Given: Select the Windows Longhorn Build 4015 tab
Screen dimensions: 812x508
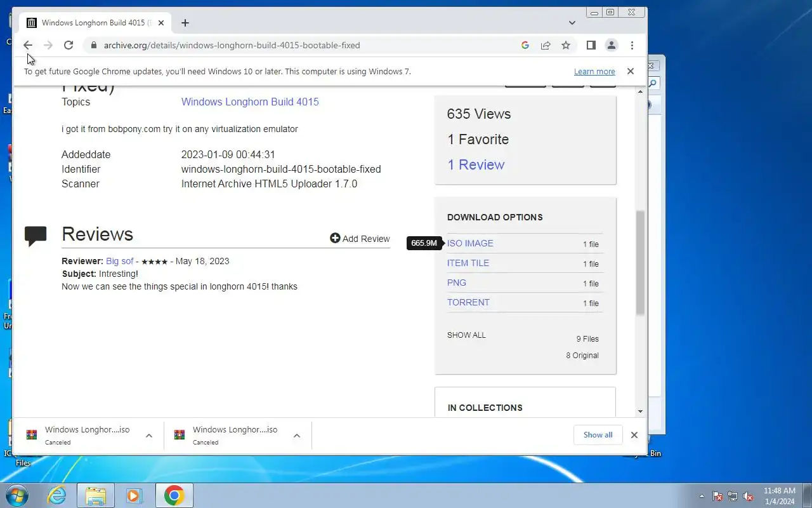Looking at the screenshot, I should [95, 23].
